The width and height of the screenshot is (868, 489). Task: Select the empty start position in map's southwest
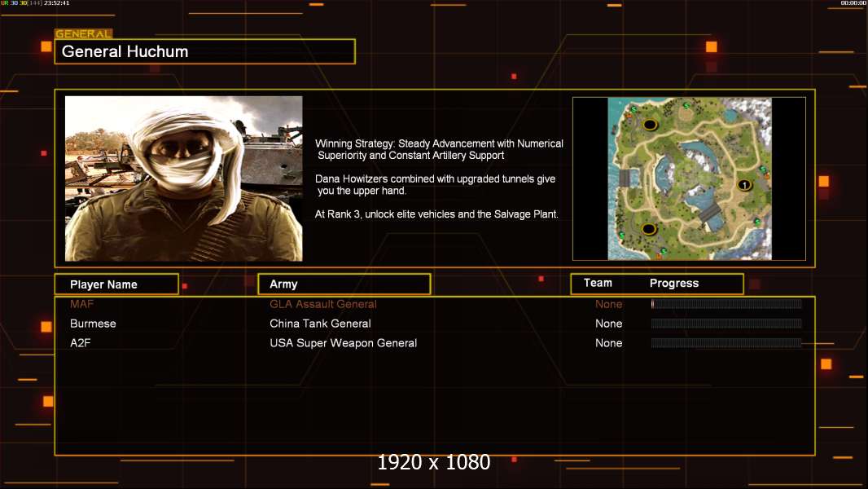[649, 229]
